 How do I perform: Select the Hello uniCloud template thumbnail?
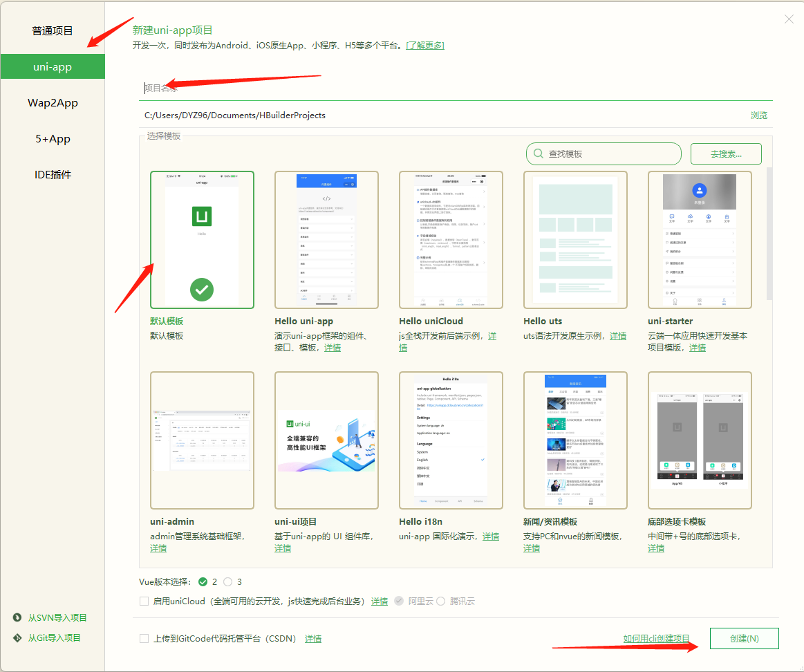click(x=451, y=240)
